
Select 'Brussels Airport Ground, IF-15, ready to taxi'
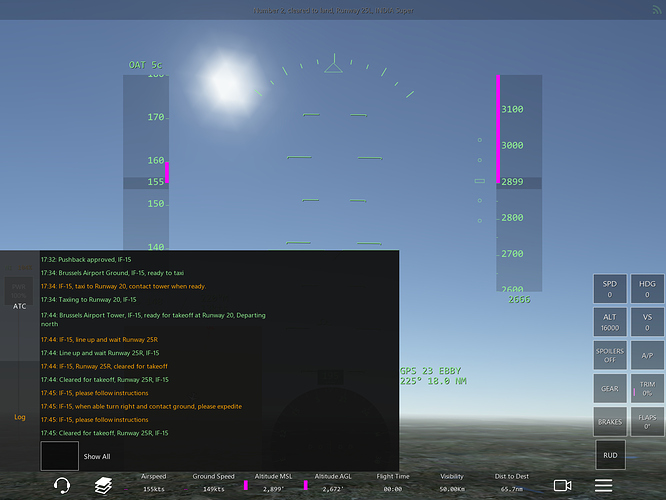(x=112, y=273)
